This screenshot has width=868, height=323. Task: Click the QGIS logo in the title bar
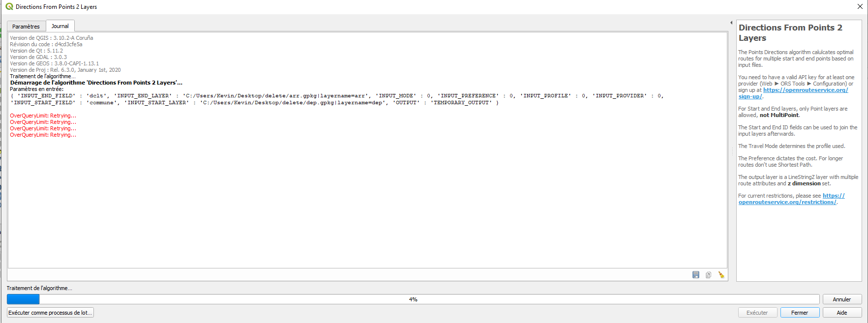9,6
